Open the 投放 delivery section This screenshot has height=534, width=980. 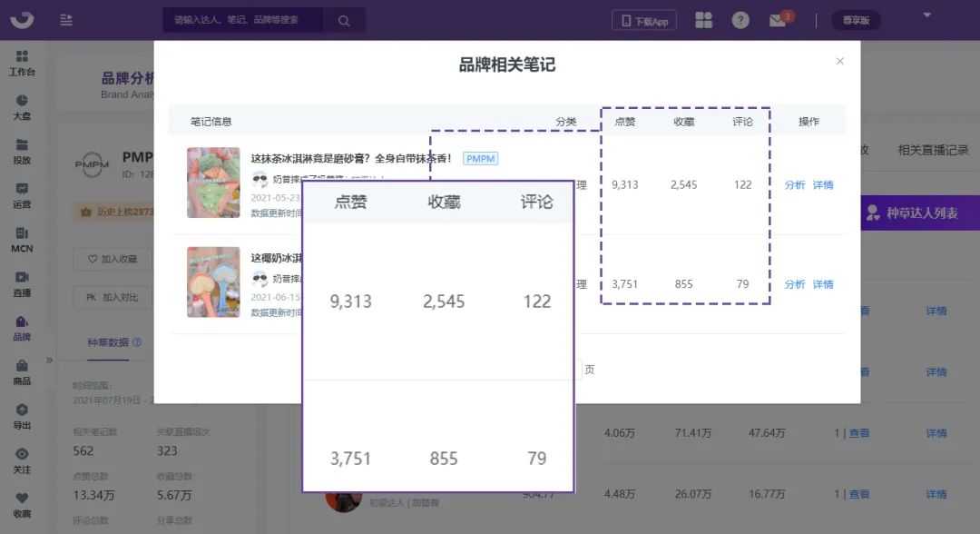22,153
